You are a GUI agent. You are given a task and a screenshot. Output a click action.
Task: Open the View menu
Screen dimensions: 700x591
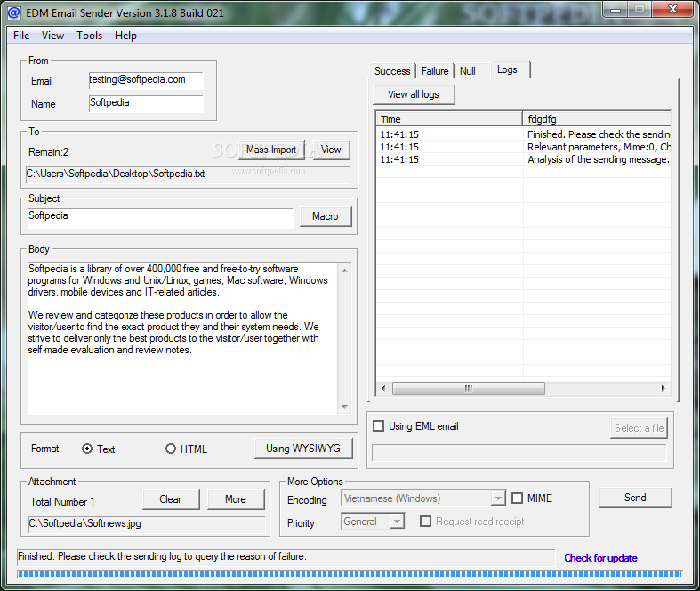tap(52, 36)
